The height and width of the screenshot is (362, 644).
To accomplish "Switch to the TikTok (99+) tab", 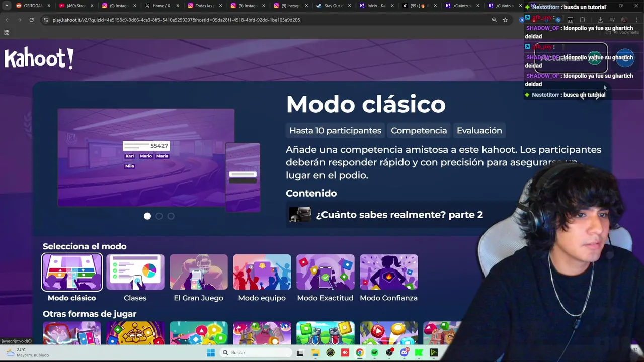I will click(419, 6).
